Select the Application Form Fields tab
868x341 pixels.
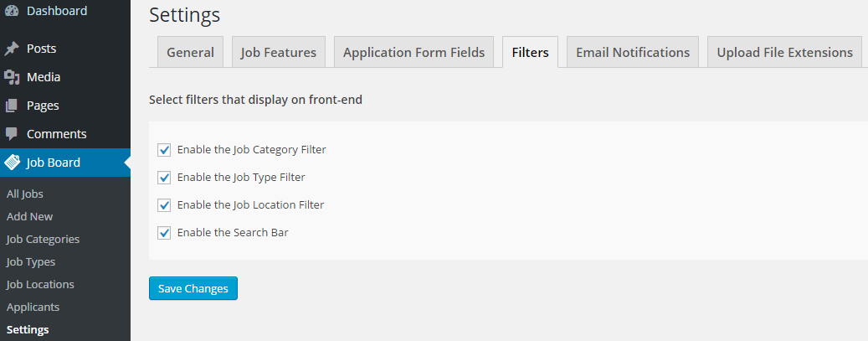(414, 52)
